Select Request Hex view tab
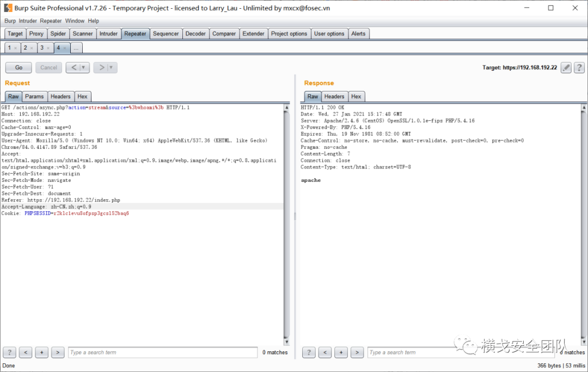588x372 pixels. (x=83, y=96)
